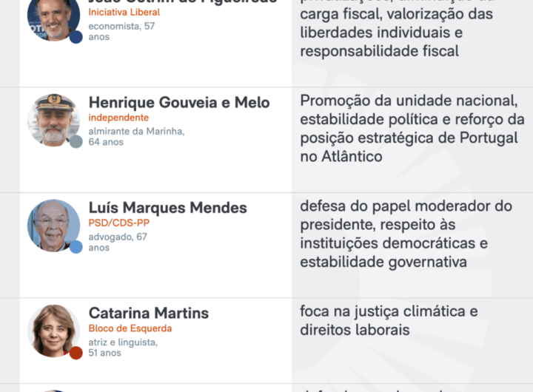Click the advogado, 67 anos description
This screenshot has height=392, width=533.
pyautogui.click(x=118, y=242)
